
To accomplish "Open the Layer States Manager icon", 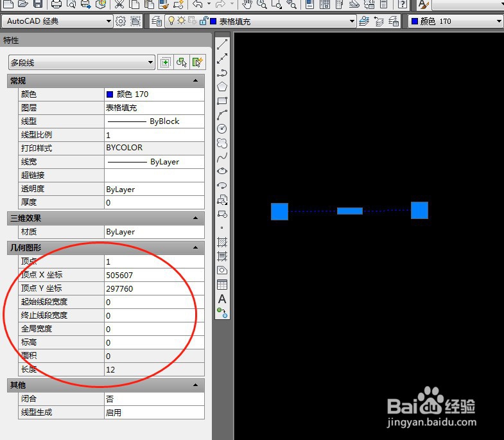I will click(x=394, y=21).
